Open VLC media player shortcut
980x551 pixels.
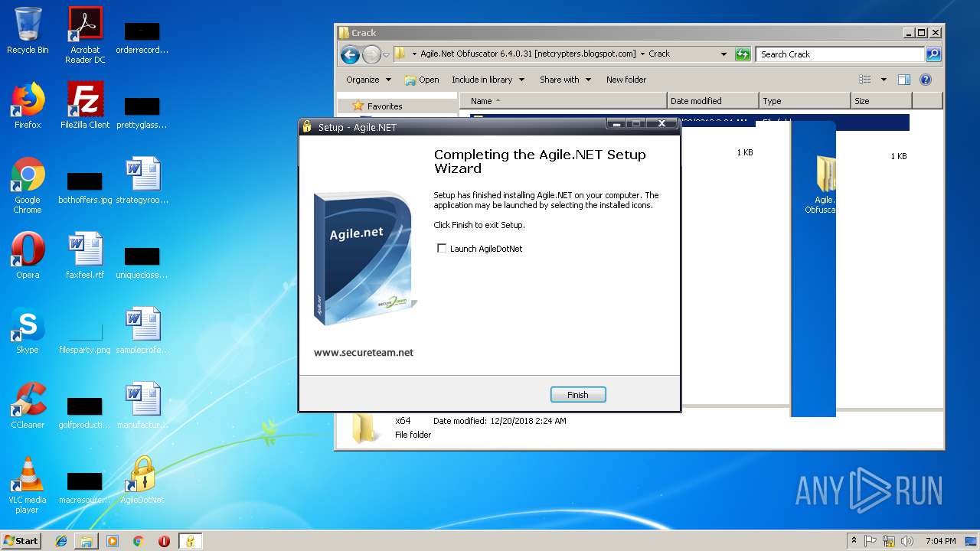coord(28,486)
